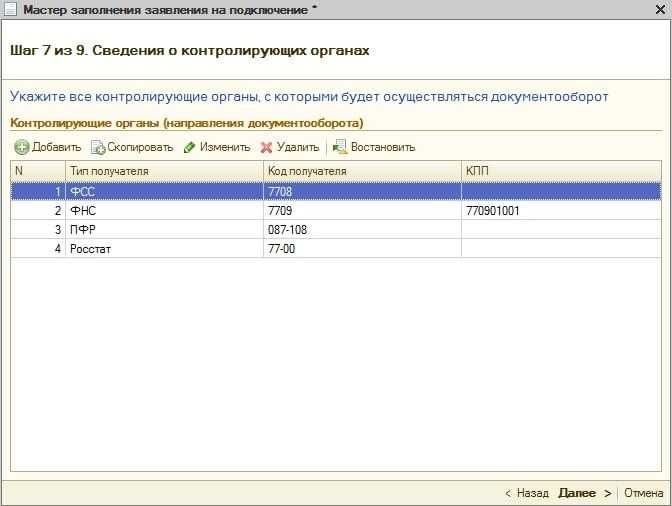Click code cell 087-108
This screenshot has height=506, width=672.
362,230
